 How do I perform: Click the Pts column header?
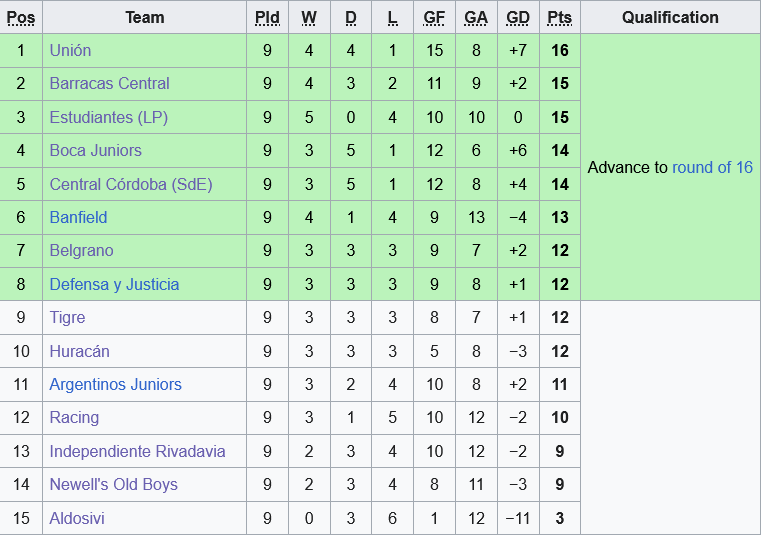559,17
